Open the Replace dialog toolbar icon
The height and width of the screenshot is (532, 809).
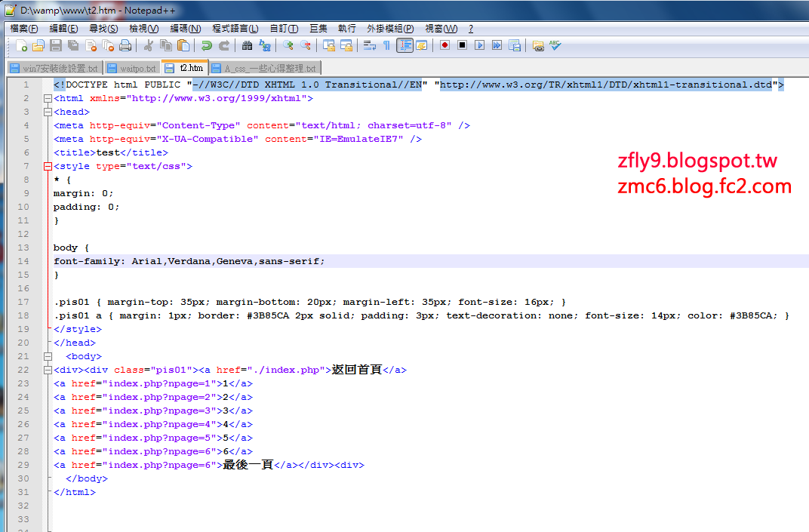[265, 45]
